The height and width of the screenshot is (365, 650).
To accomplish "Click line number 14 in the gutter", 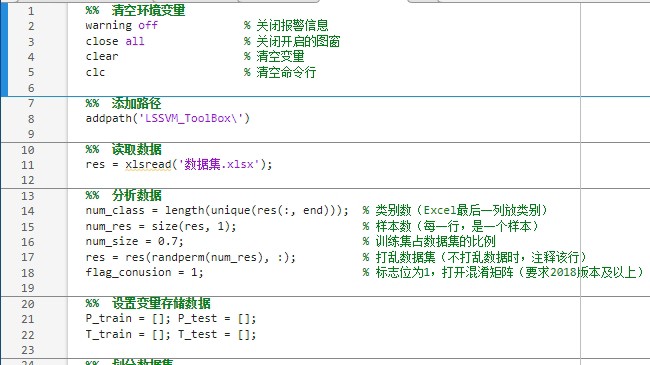I will (x=27, y=211).
